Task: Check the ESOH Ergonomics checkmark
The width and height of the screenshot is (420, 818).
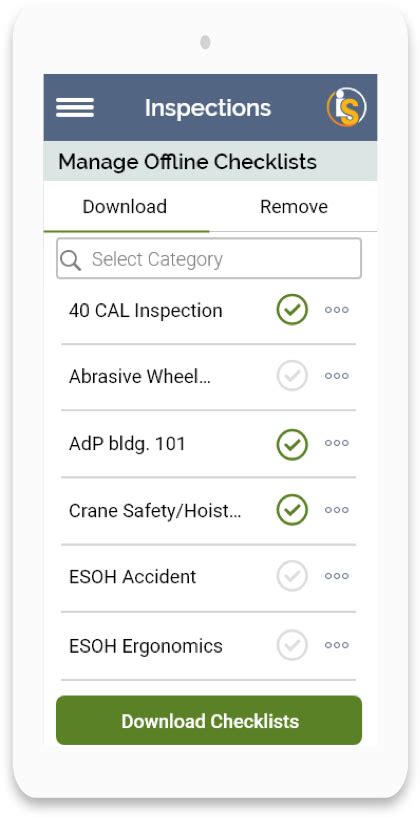Action: pos(292,645)
